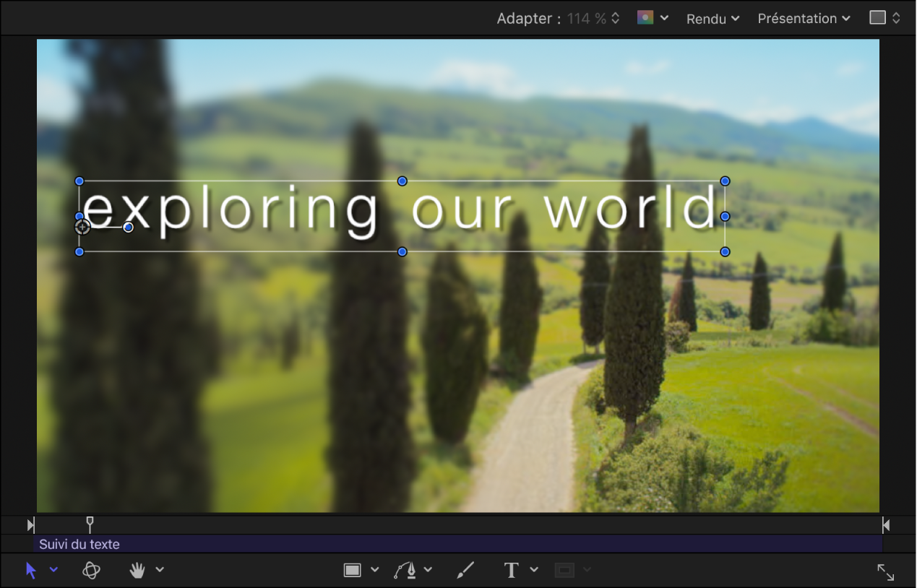The image size is (917, 588).
Task: Select the Suivi du texte timeline bar
Action: (x=458, y=544)
